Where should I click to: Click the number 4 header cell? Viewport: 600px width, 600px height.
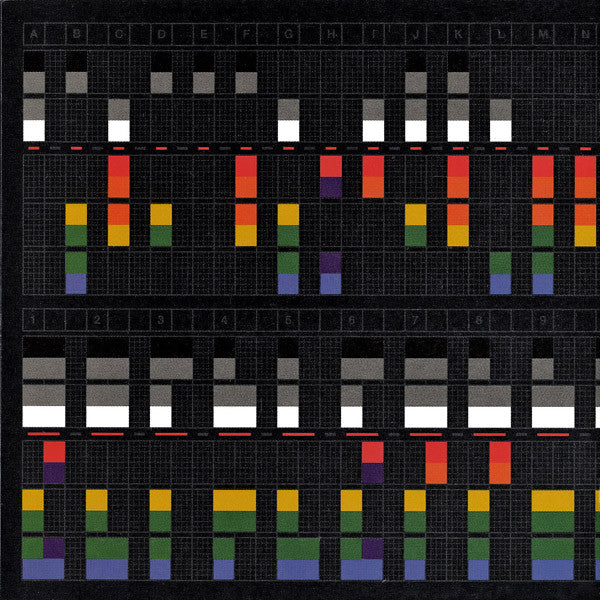pos(224,320)
